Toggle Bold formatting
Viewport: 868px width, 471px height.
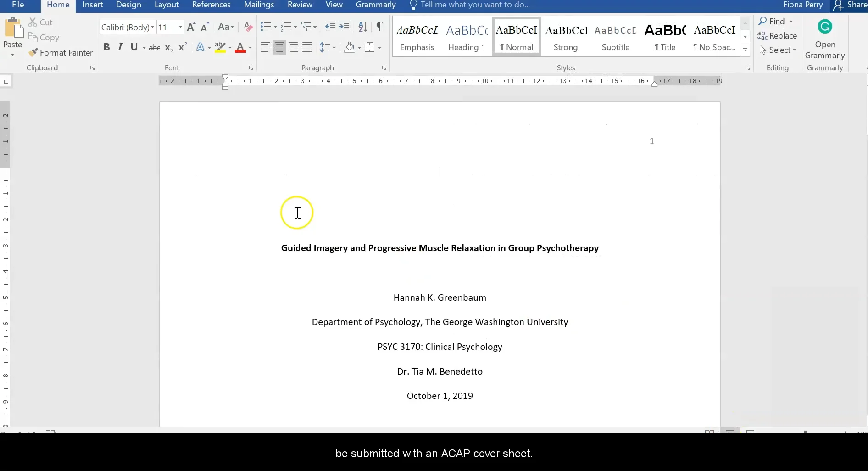pos(106,47)
